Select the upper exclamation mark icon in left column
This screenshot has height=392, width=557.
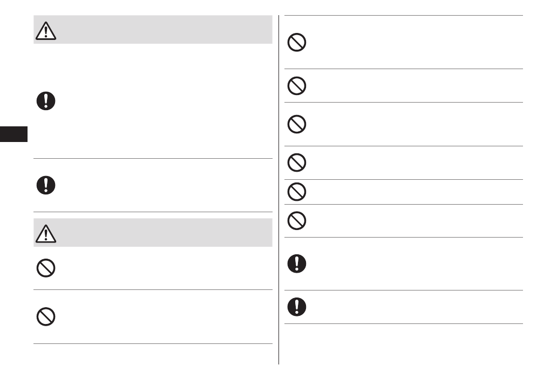tap(46, 100)
